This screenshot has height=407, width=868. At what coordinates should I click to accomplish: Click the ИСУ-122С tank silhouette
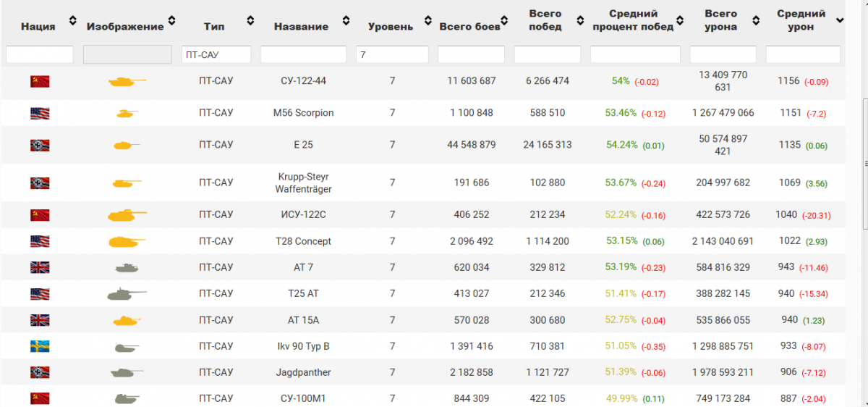[127, 215]
